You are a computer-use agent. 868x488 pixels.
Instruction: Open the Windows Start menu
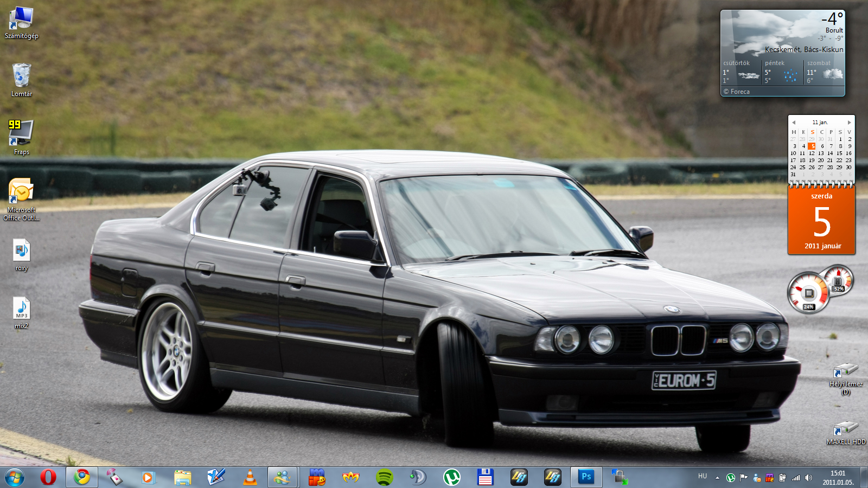coord(15,477)
